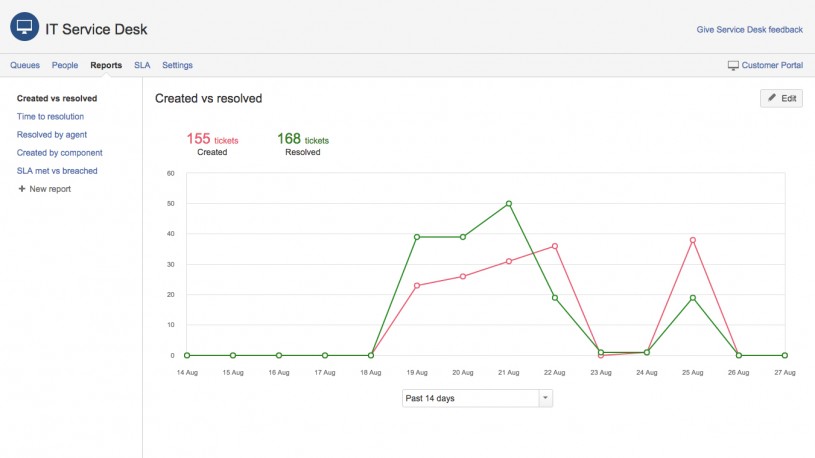Click the green resolved point on 20 Aug

pyautogui.click(x=463, y=237)
